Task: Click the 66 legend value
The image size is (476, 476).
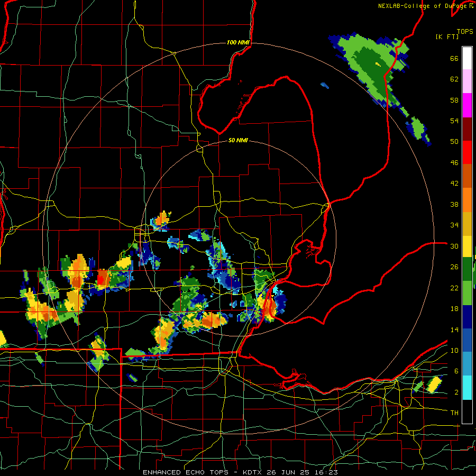Action: tap(454, 59)
